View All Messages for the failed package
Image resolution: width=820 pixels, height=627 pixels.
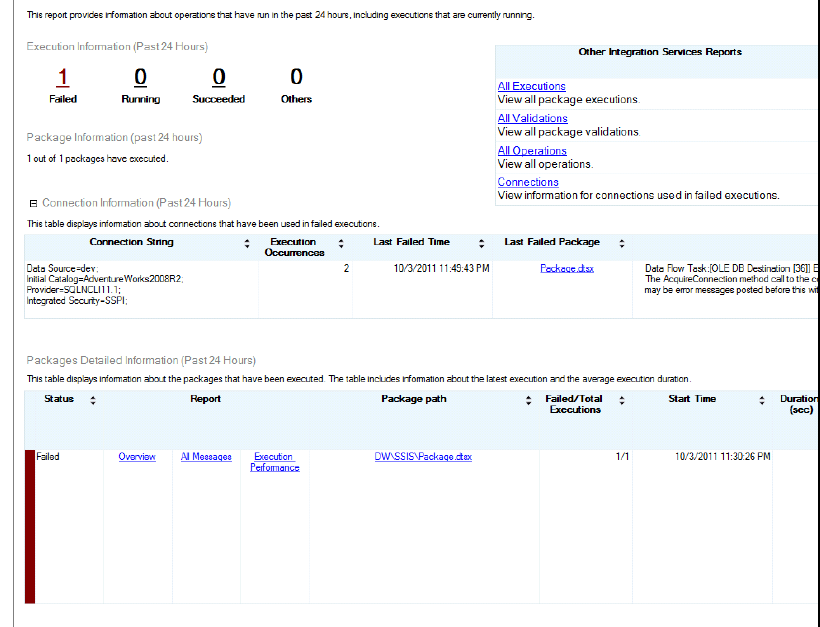tap(206, 457)
